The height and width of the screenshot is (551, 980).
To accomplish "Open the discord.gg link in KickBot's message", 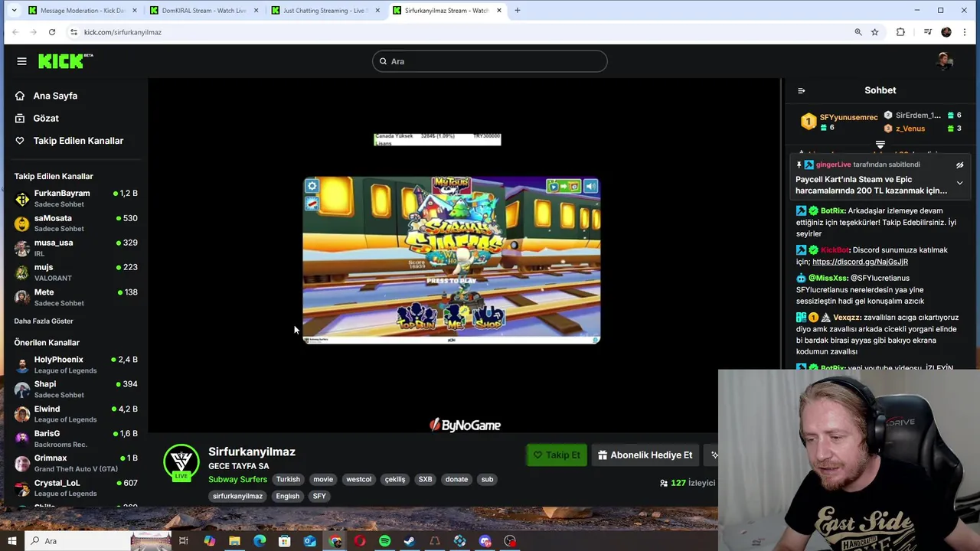I will pyautogui.click(x=860, y=262).
